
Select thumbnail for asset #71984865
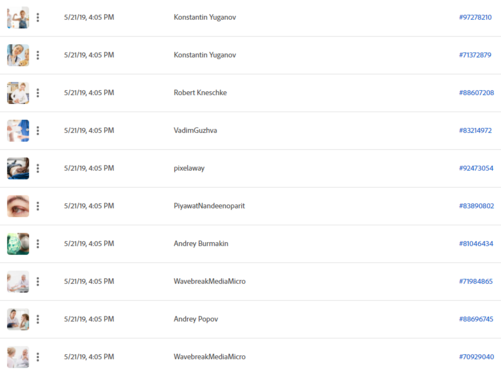coord(18,281)
